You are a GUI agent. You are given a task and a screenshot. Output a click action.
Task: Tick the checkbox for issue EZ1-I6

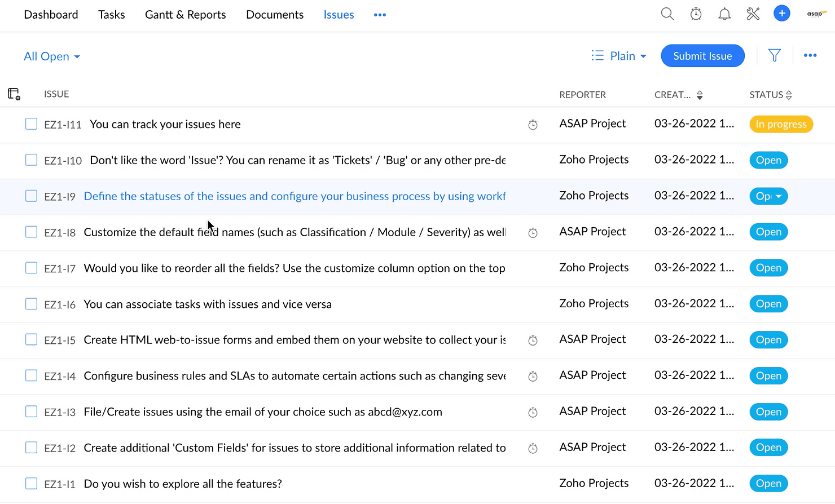tap(31, 304)
